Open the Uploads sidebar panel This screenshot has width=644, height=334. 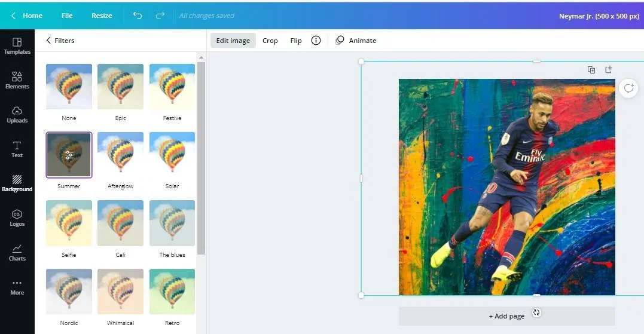coord(17,115)
